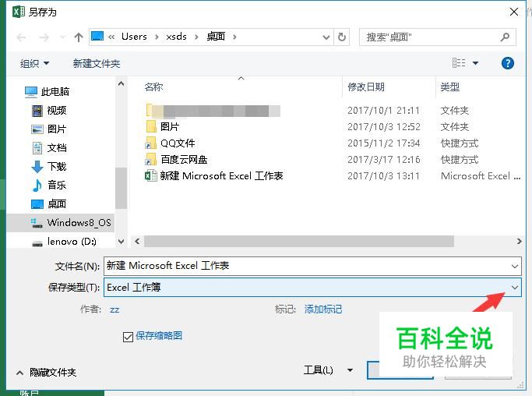The height and width of the screenshot is (396, 532).
Task: Click the horizontal scrollbar thumb in file list
Action: tap(299, 242)
